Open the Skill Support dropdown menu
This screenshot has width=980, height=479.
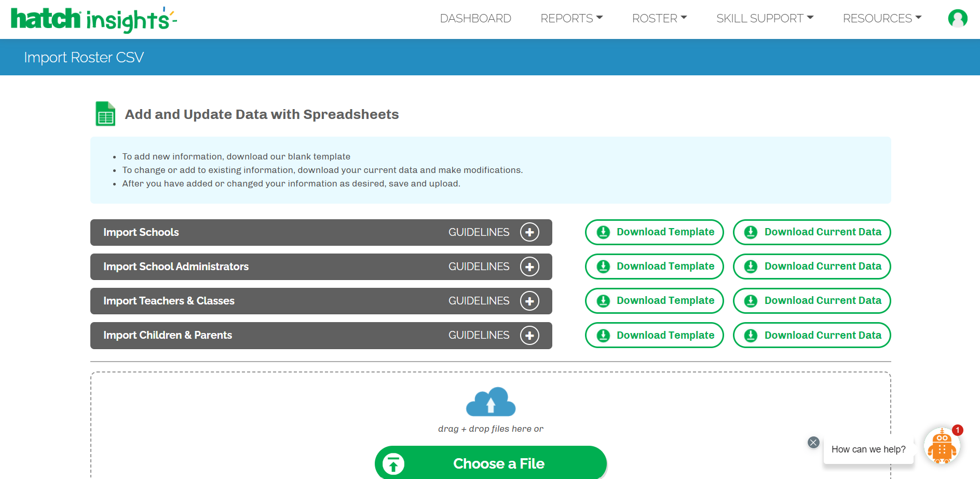(x=765, y=19)
